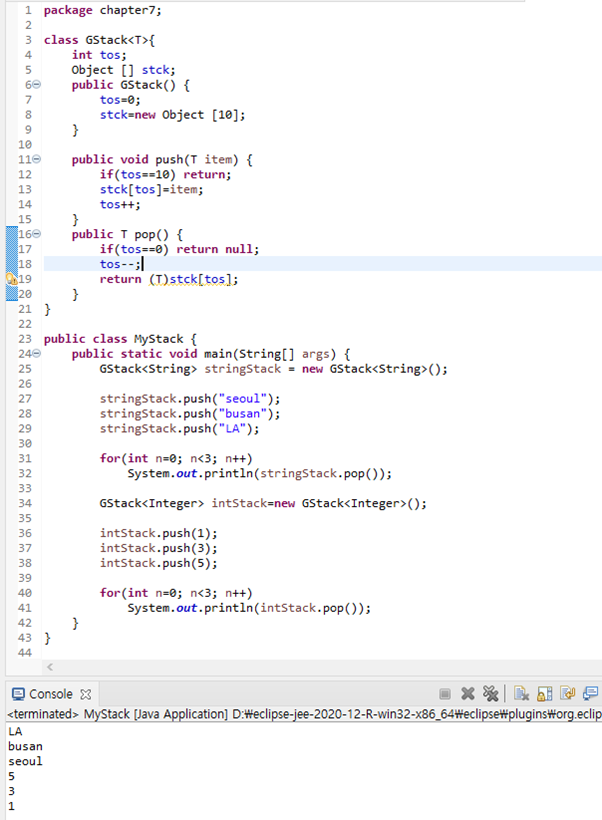Click 'stringStack.push("LA");' line
Viewport: 602px width, 820px height.
(179, 429)
